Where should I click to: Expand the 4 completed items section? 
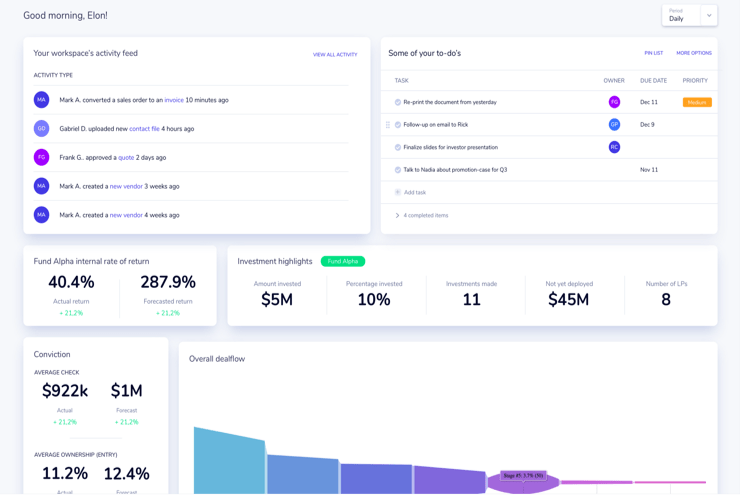(397, 215)
